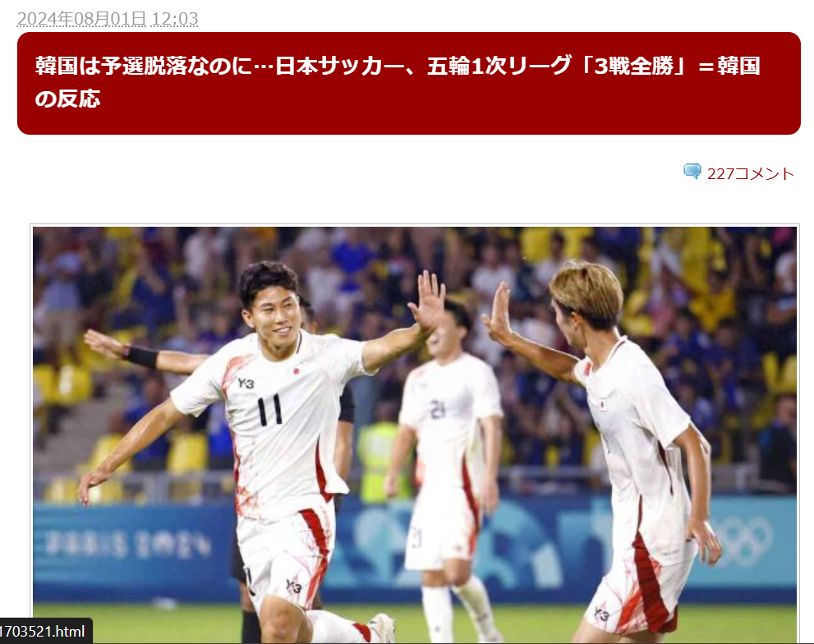The width and height of the screenshot is (814, 644).
Task: Click the 12:03 timestamp
Action: pos(174,19)
